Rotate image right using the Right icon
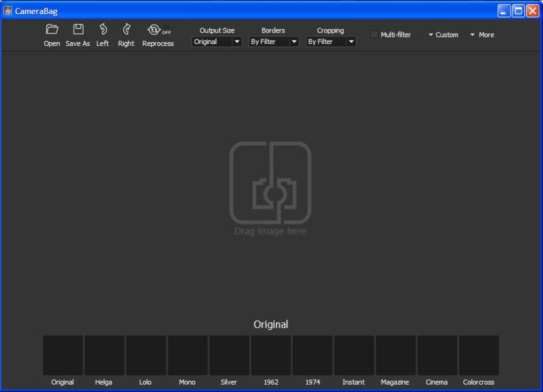The height and width of the screenshot is (392, 543). (x=127, y=29)
